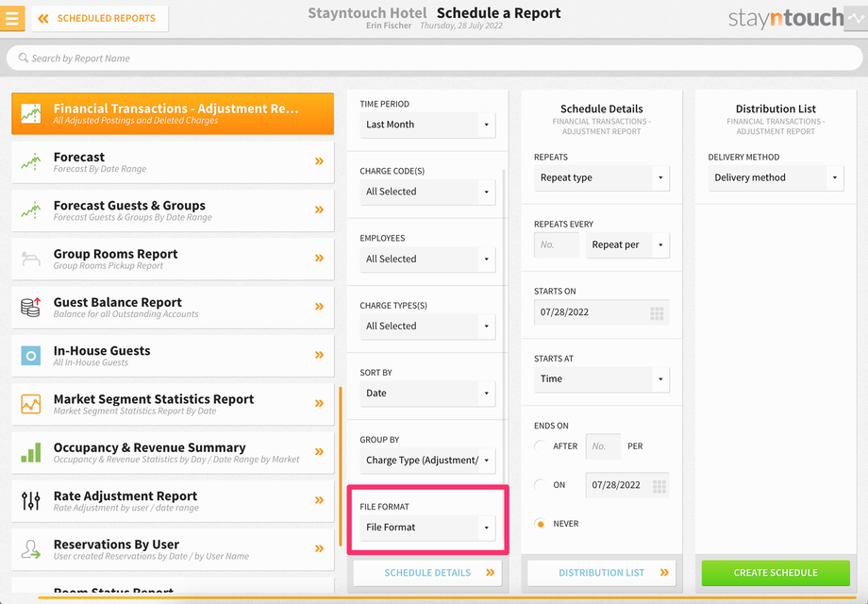This screenshot has height=604, width=868.
Task: Select the Occupancy & Revenue Summary row
Action: (x=173, y=452)
